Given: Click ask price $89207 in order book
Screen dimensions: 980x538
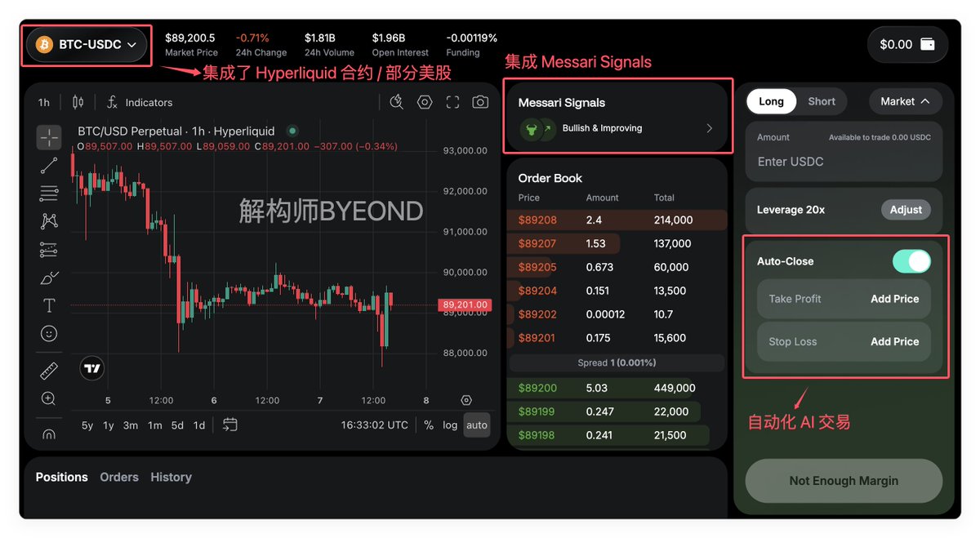Looking at the screenshot, I should coord(537,243).
